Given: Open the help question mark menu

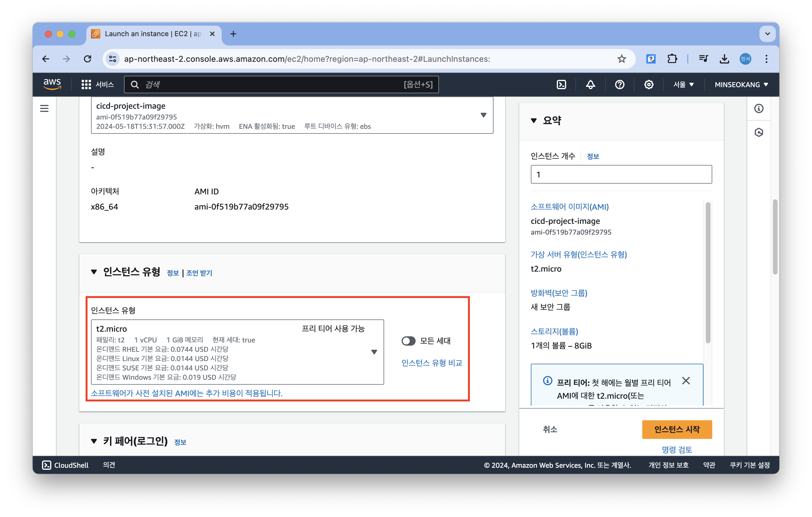Looking at the screenshot, I should tap(619, 84).
